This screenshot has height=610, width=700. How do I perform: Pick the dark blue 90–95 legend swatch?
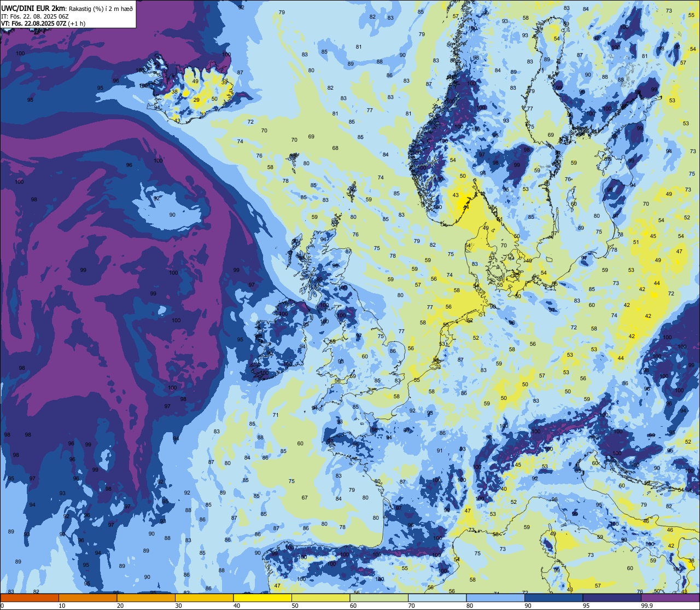[553, 597]
